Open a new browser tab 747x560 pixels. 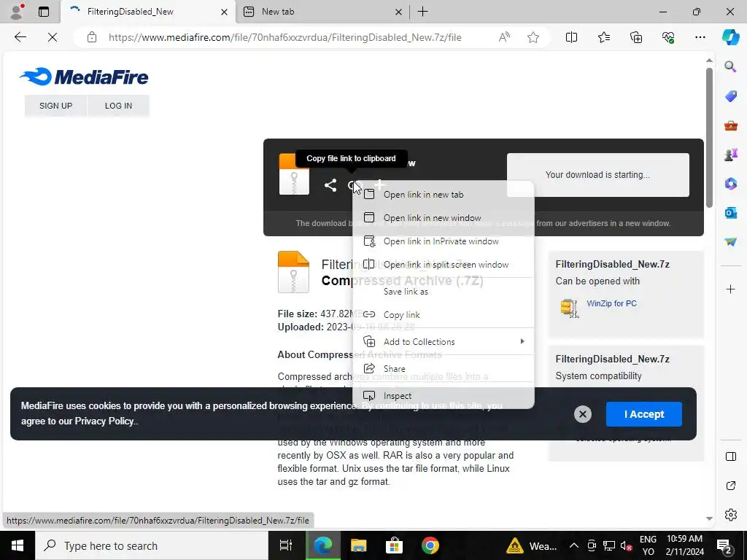(422, 12)
